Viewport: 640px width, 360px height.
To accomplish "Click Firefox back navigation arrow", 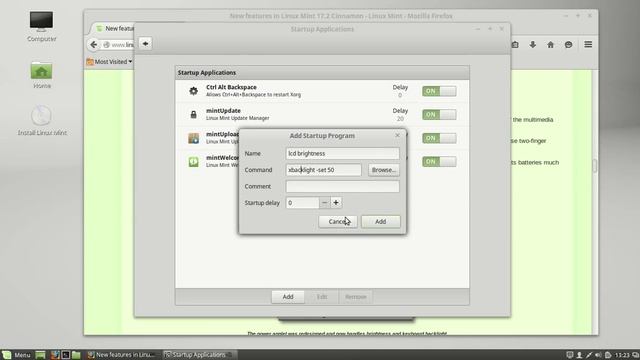I will click(x=93, y=44).
